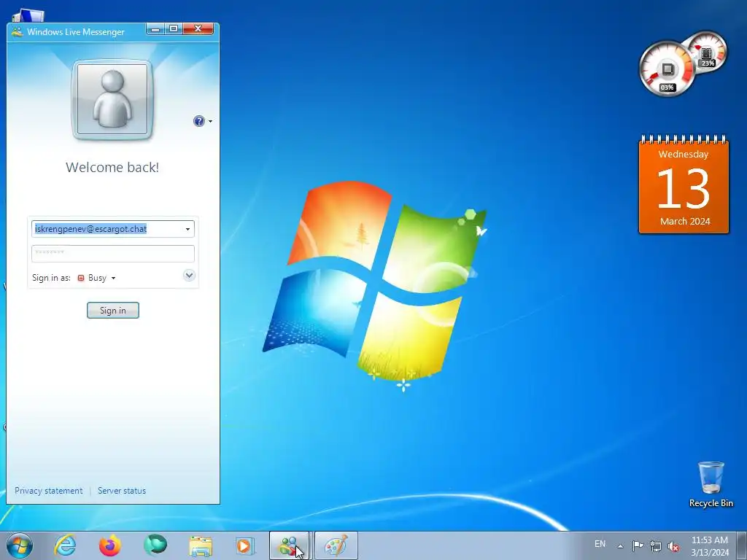Click the Sign in button

[113, 311]
